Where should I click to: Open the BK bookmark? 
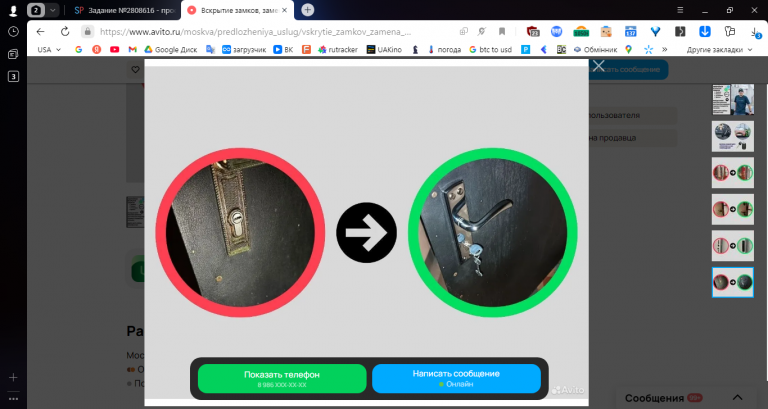pos(283,49)
